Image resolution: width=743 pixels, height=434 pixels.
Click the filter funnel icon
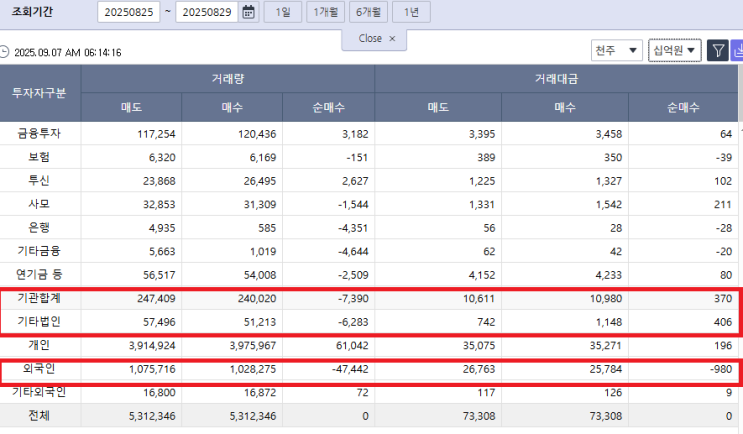click(x=718, y=50)
